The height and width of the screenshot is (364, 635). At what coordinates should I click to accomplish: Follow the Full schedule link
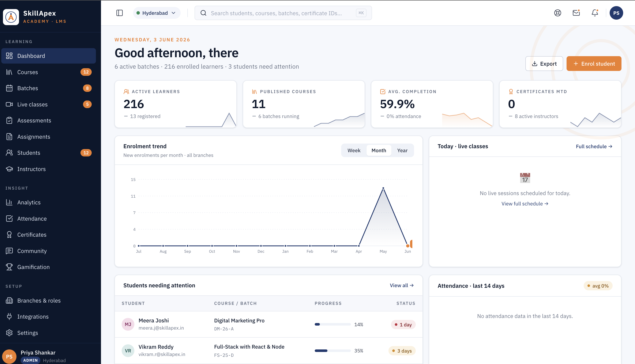pyautogui.click(x=594, y=147)
